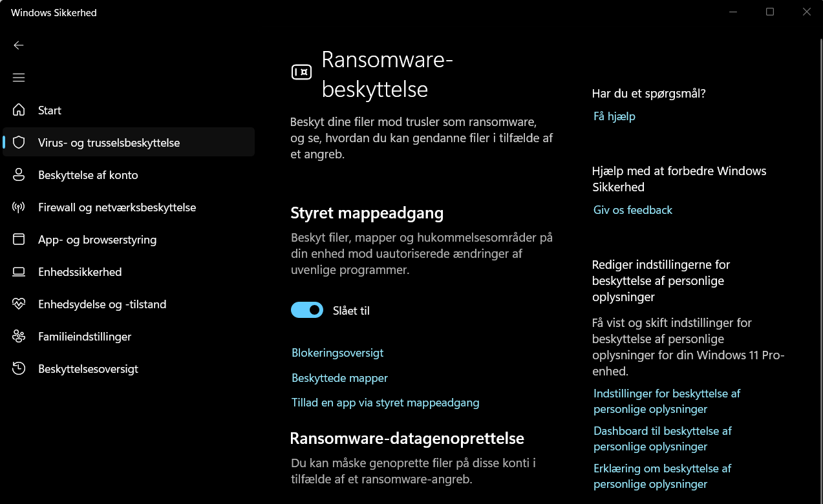This screenshot has width=823, height=504.
Task: Open Beskyttelsesoversigt in the sidebar
Action: (88, 369)
